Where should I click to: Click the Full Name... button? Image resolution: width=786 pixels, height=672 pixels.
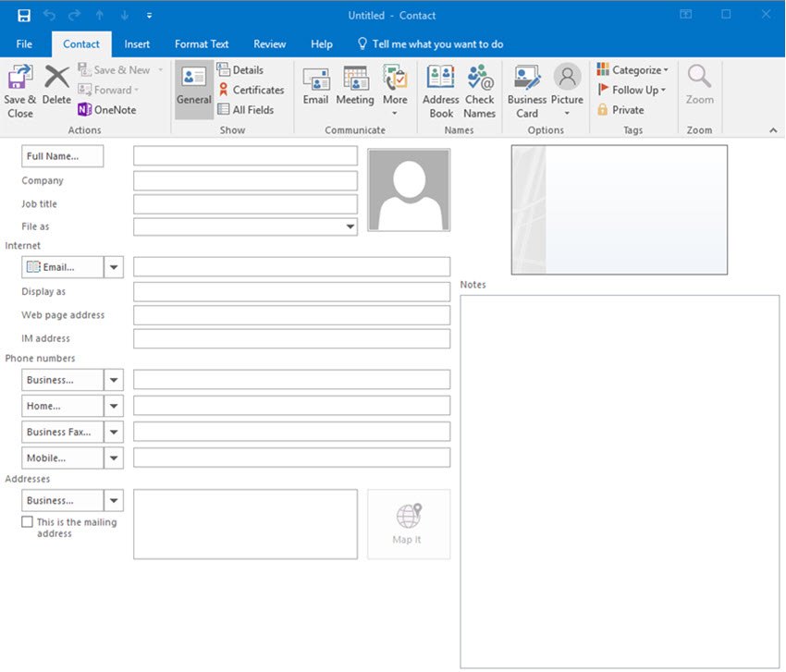point(63,156)
